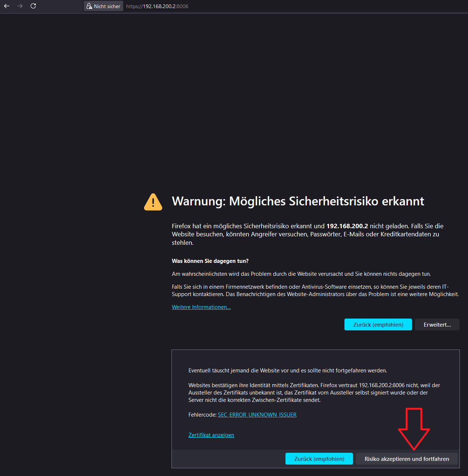This screenshot has height=476, width=468.
Task: Click "Risiko akzeptieren und fortfahren"
Action: click(406, 459)
